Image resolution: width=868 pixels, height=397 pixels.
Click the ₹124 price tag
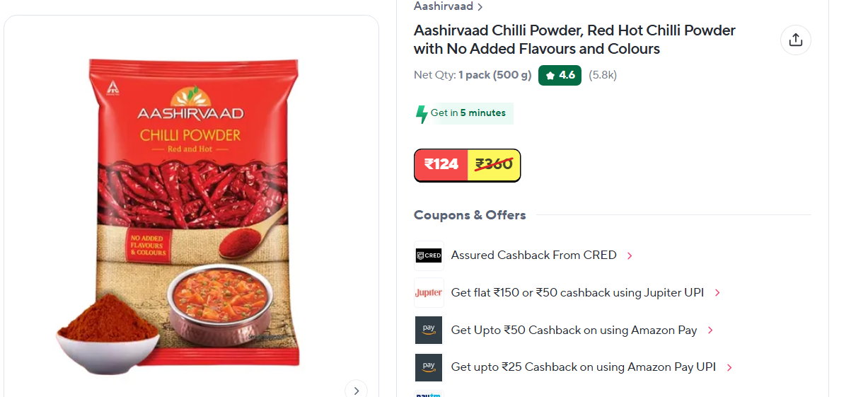[441, 164]
